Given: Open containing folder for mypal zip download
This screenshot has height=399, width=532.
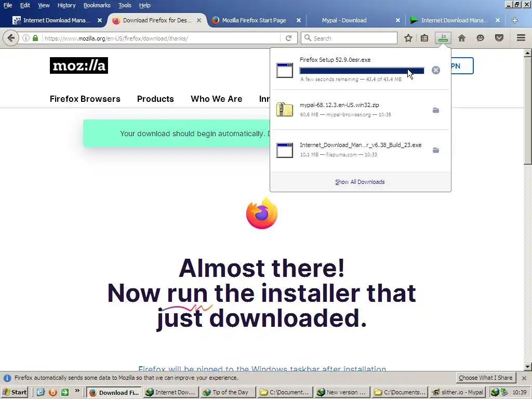Looking at the screenshot, I should tap(436, 110).
